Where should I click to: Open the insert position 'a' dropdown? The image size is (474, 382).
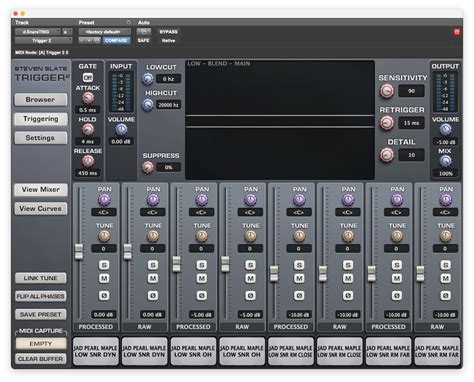click(67, 32)
